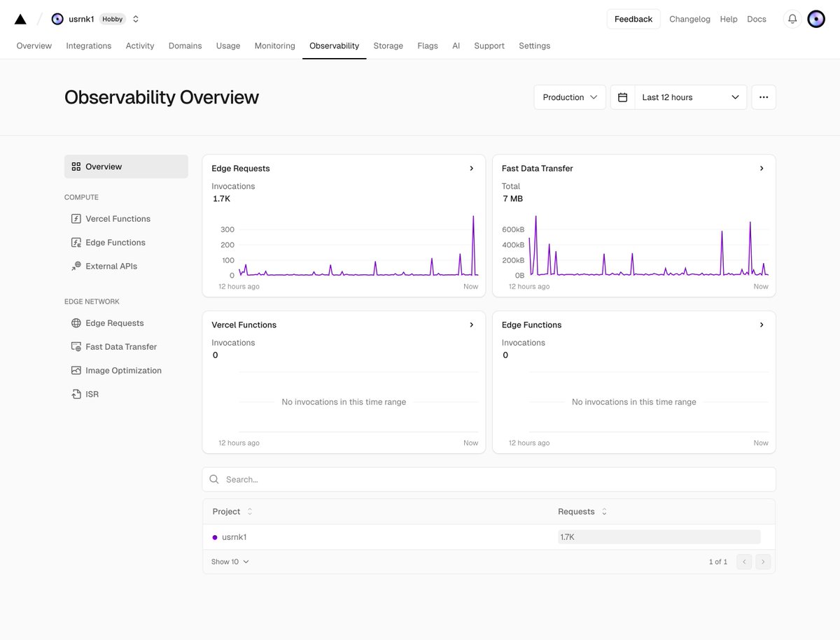Open the user avatar menu
Screen dimensions: 840x640
(816, 19)
